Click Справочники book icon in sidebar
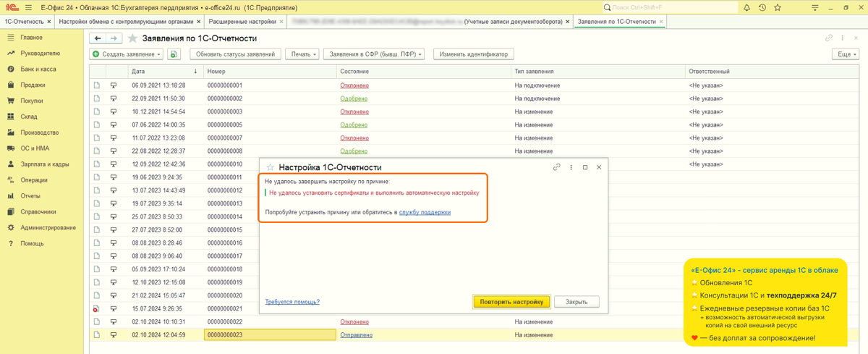 (11, 212)
